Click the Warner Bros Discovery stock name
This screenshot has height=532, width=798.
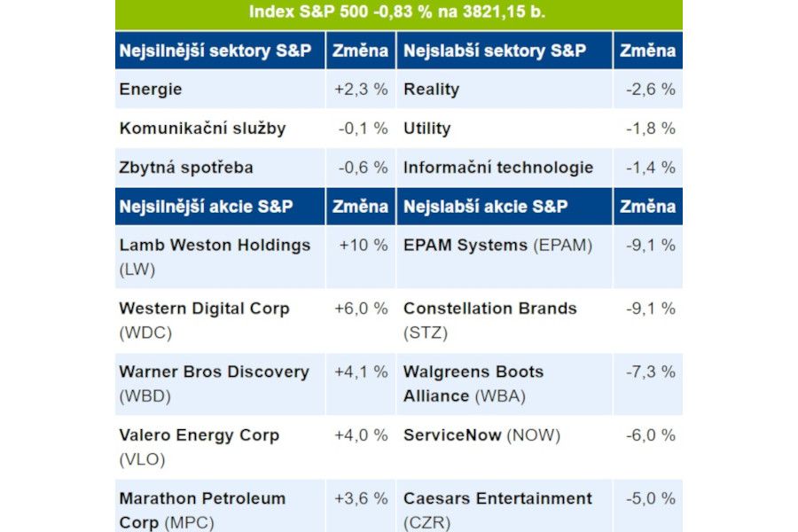[215, 372]
